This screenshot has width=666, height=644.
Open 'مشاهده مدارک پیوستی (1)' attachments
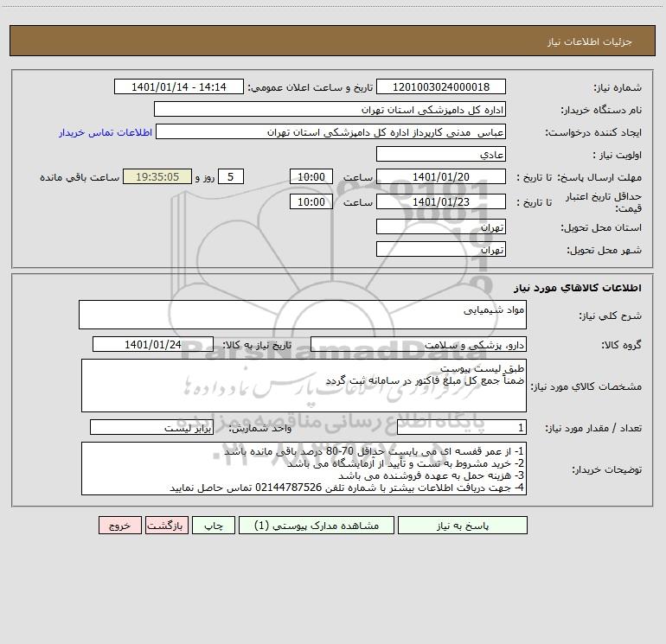point(317,525)
